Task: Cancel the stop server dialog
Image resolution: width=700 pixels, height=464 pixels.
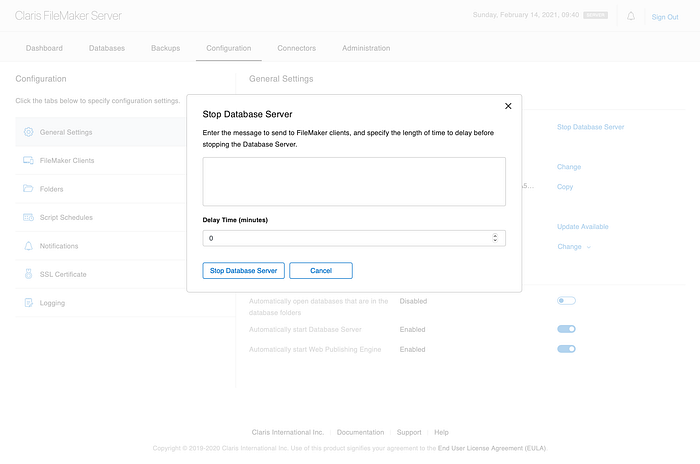Action: tap(321, 270)
